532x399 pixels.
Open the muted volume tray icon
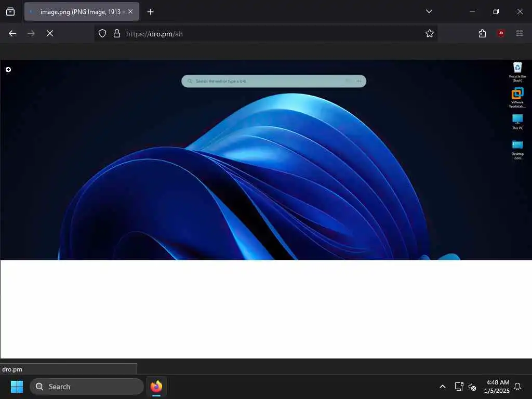472,387
